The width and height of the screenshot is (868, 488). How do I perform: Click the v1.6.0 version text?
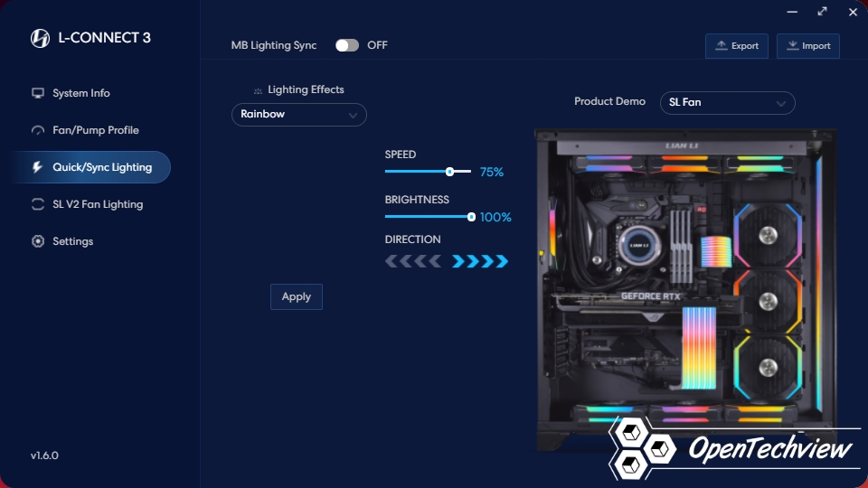click(x=44, y=455)
